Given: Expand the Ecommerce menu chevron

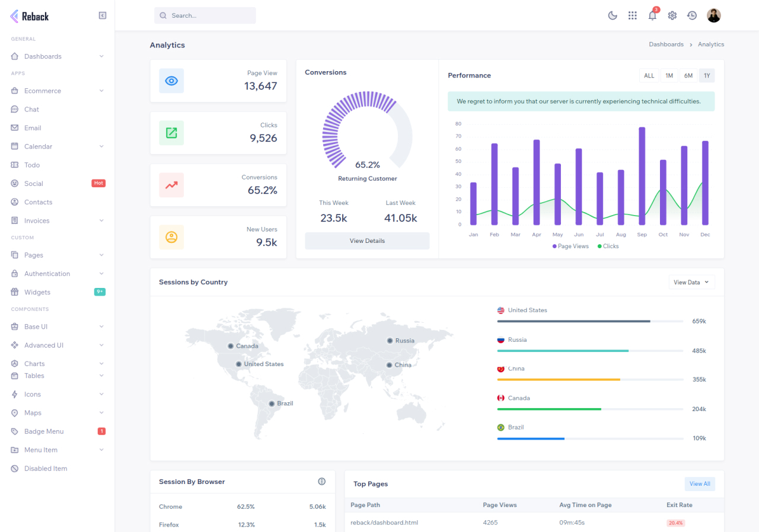Looking at the screenshot, I should tap(101, 91).
